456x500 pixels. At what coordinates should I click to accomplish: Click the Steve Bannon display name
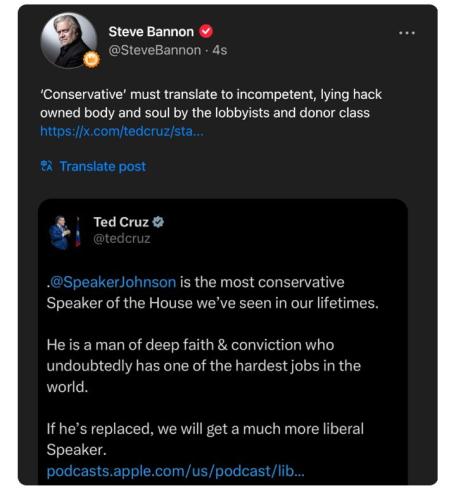pyautogui.click(x=151, y=32)
